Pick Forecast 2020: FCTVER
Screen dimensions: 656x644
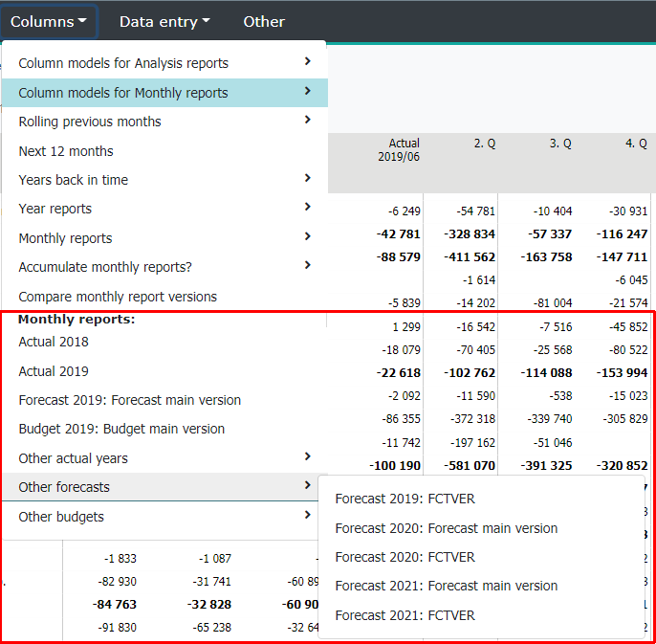[x=481, y=557]
